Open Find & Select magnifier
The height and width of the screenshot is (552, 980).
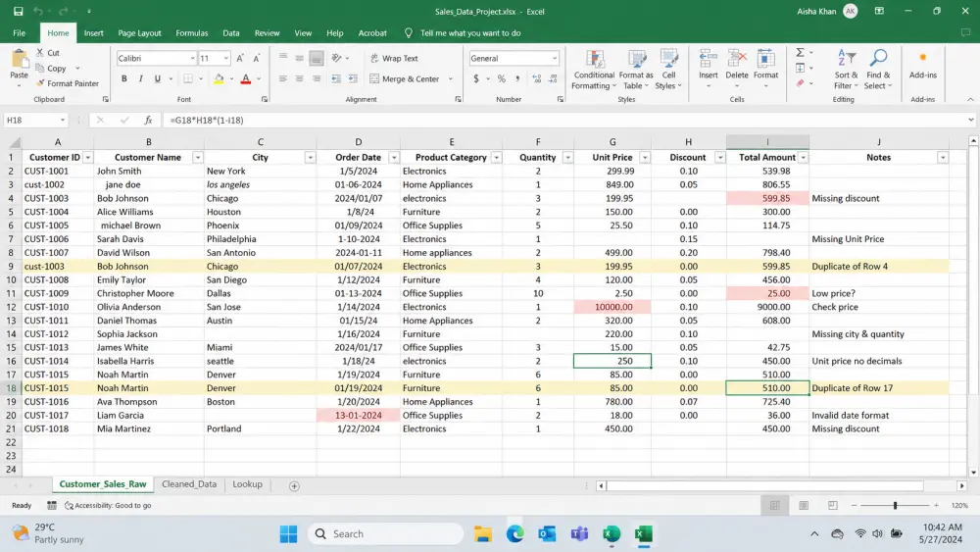point(878,70)
